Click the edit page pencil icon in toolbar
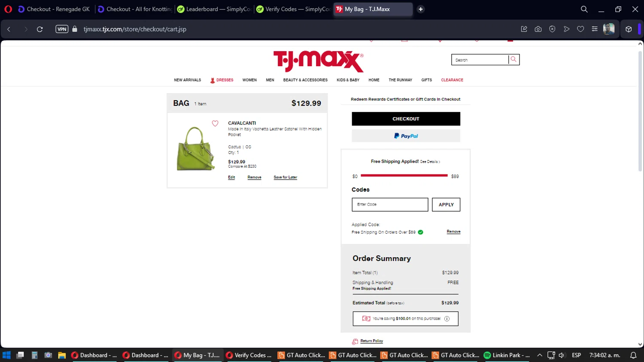 tap(524, 29)
